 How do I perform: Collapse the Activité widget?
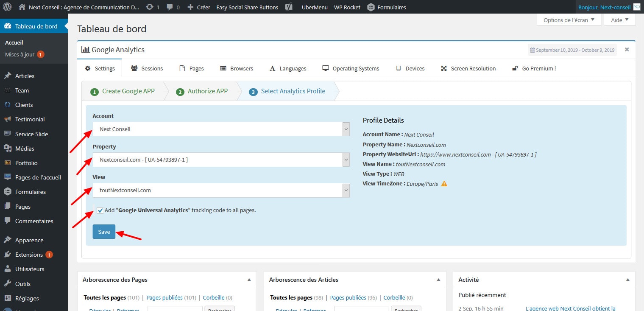627,280
